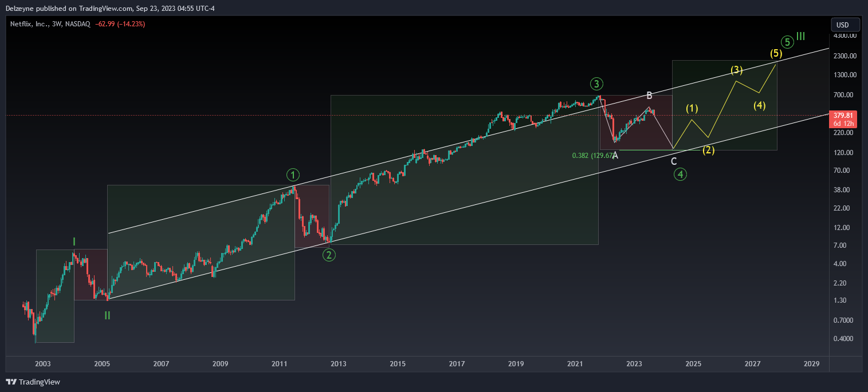Screen dimensions: 868x392
Task: Click the 2005 time axis label
Action: coord(102,364)
